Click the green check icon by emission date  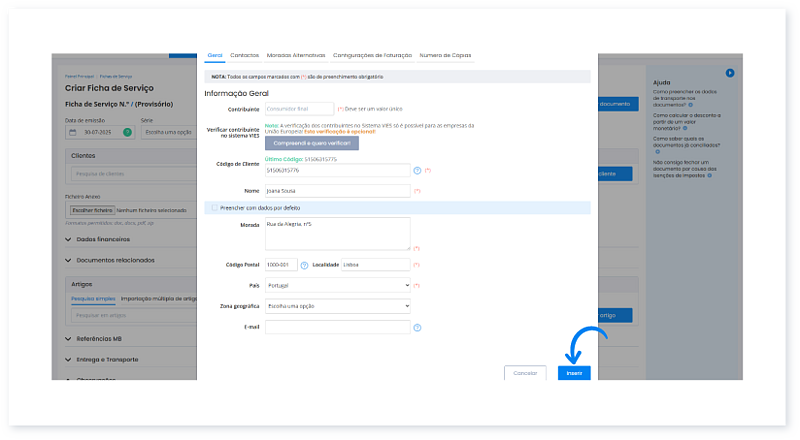(x=127, y=132)
